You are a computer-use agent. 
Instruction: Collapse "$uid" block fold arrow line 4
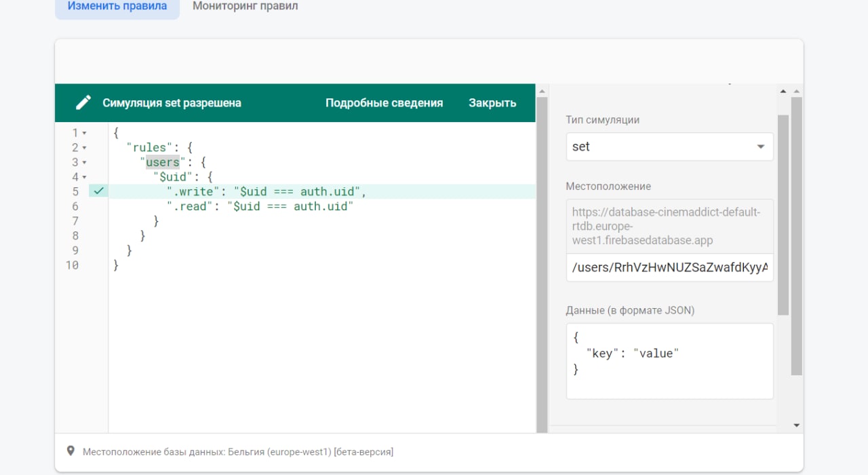point(85,178)
